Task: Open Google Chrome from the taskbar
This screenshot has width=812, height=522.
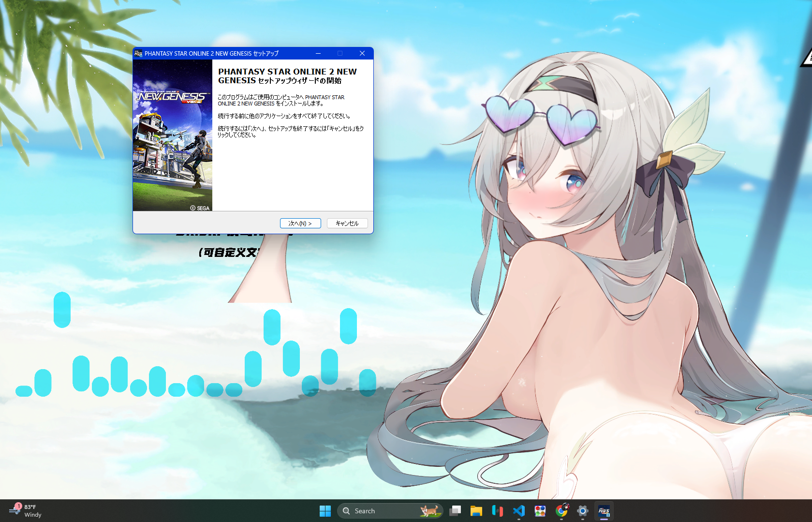Action: [561, 511]
